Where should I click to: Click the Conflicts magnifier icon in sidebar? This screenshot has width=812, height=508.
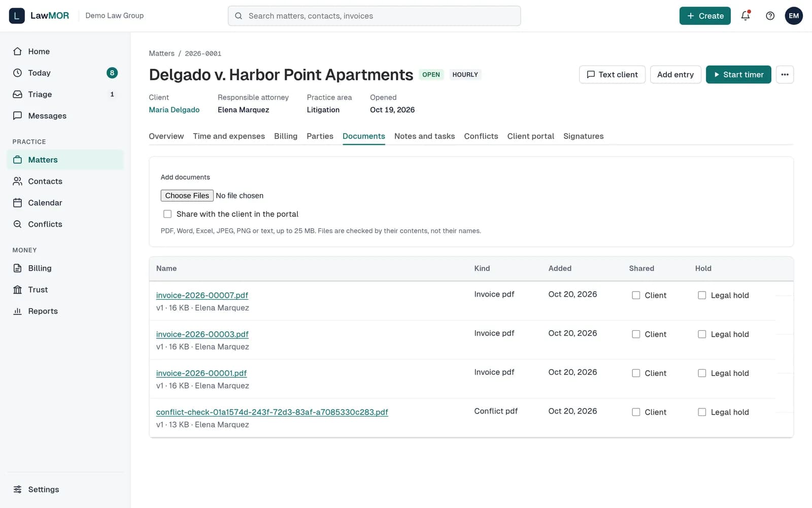18,224
